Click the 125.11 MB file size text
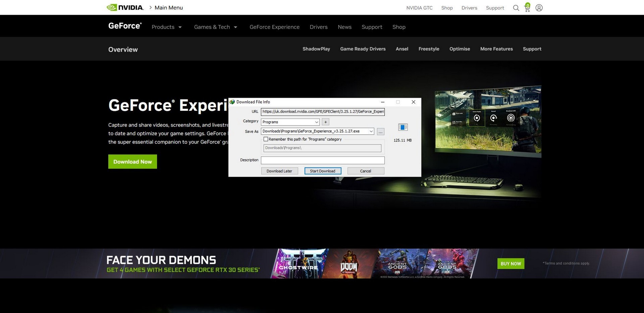Viewport: 644px width, 313px height. [x=402, y=140]
